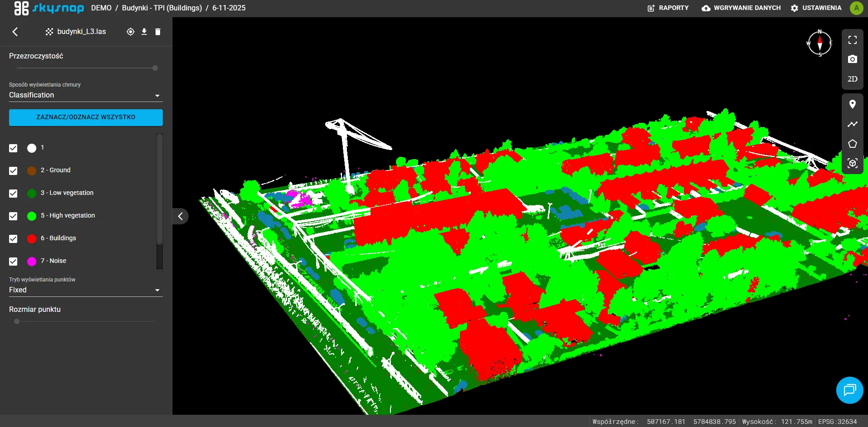Expand the Fixed point display mode dropdown
The height and width of the screenshot is (427, 868).
(x=85, y=290)
